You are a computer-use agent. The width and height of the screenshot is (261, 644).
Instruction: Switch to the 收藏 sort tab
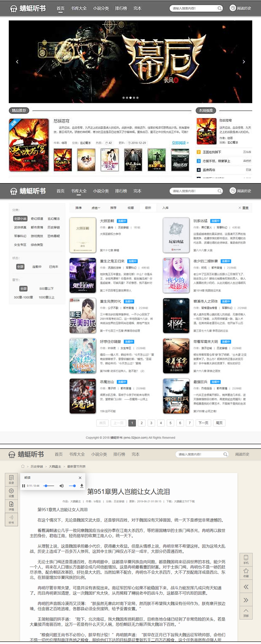(x=130, y=207)
